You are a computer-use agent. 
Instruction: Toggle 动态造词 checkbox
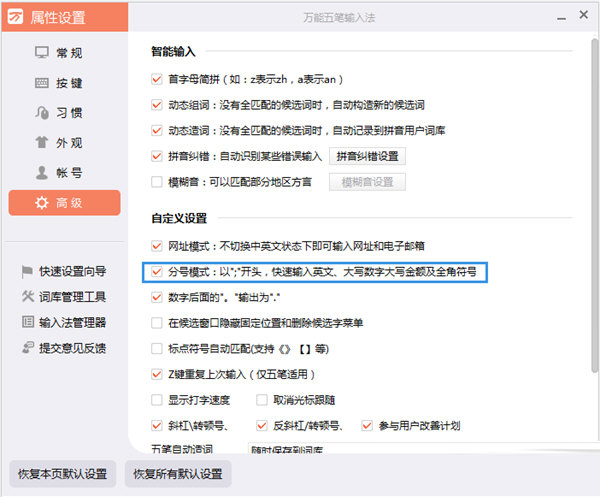[x=157, y=130]
